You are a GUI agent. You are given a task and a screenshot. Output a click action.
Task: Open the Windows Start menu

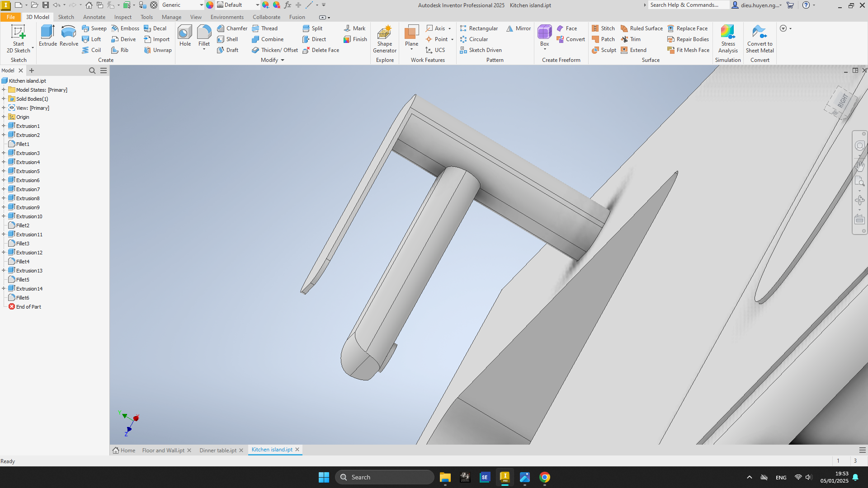324,477
